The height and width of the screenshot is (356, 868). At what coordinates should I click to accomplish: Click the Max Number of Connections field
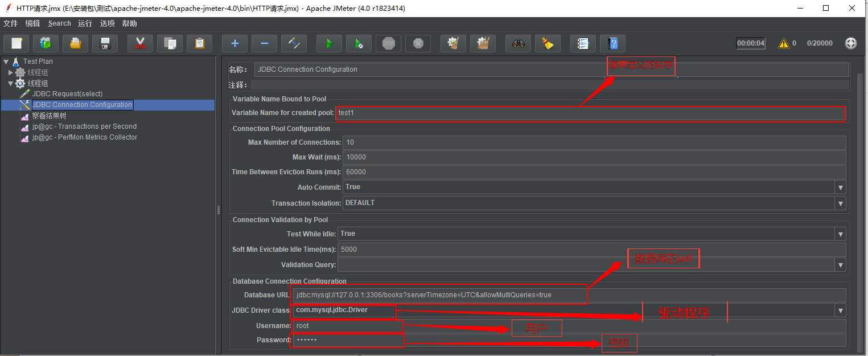pos(594,142)
